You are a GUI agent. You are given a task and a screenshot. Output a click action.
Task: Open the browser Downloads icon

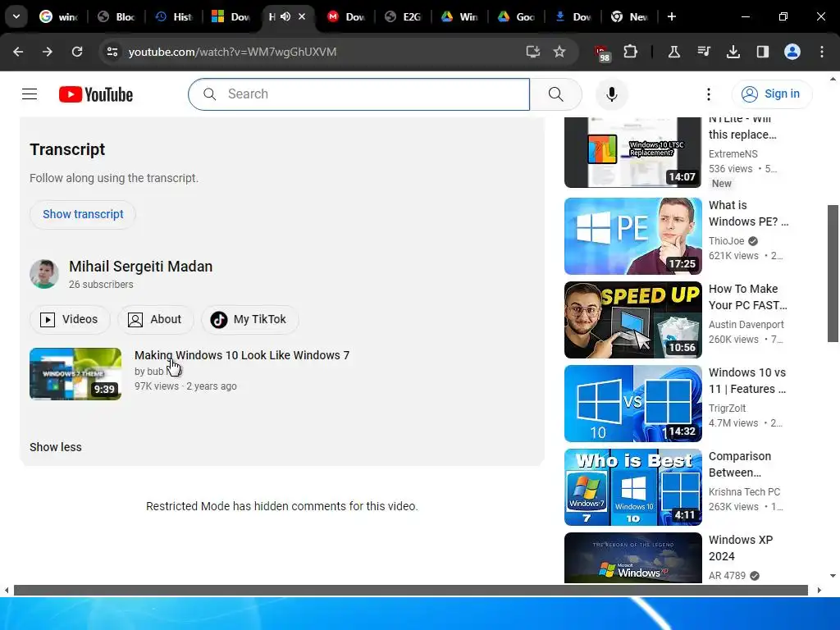pyautogui.click(x=733, y=52)
